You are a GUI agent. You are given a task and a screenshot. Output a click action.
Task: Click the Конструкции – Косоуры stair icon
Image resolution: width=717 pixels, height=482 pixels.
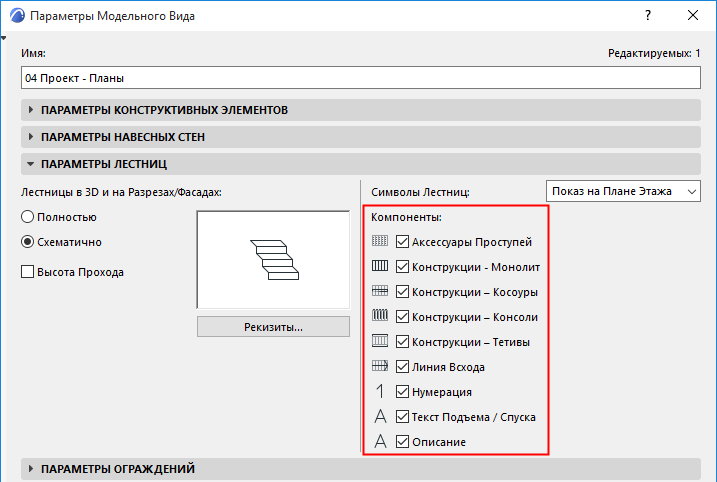click(x=380, y=292)
